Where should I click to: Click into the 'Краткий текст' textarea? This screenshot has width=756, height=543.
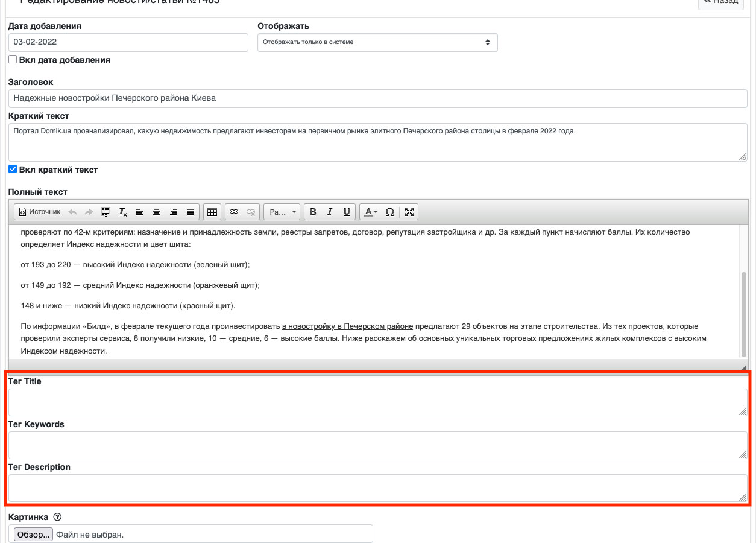(378, 142)
